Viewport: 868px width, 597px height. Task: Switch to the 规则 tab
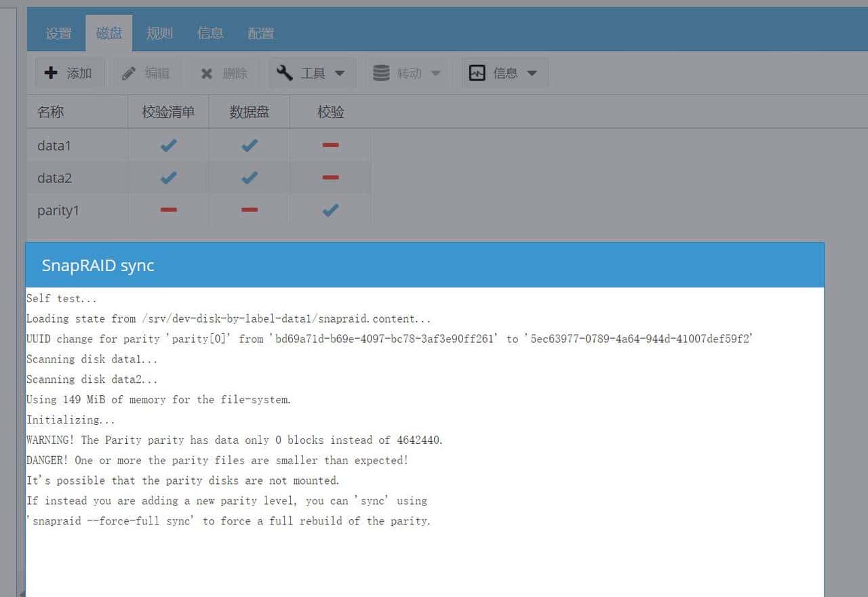[159, 33]
